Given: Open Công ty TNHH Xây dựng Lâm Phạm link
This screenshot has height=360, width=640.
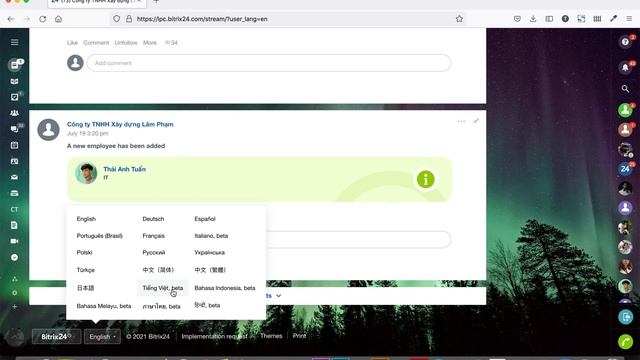Looking at the screenshot, I should point(120,124).
